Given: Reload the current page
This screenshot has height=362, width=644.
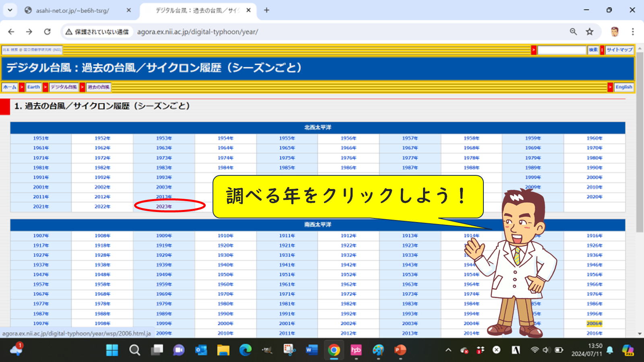Looking at the screenshot, I should [47, 32].
